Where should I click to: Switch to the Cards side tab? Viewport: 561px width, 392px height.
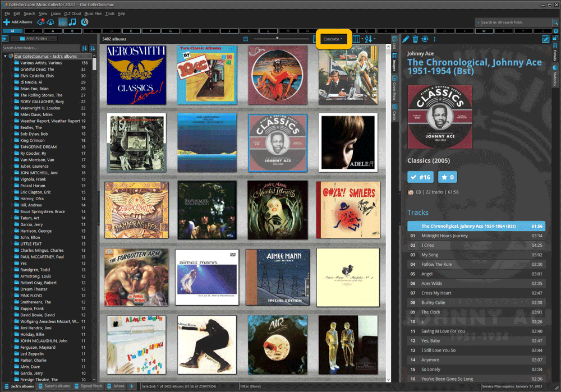click(394, 112)
